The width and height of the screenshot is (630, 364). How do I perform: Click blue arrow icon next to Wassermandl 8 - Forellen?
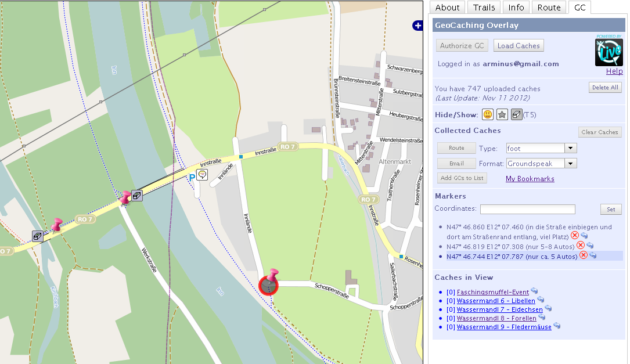tap(542, 318)
